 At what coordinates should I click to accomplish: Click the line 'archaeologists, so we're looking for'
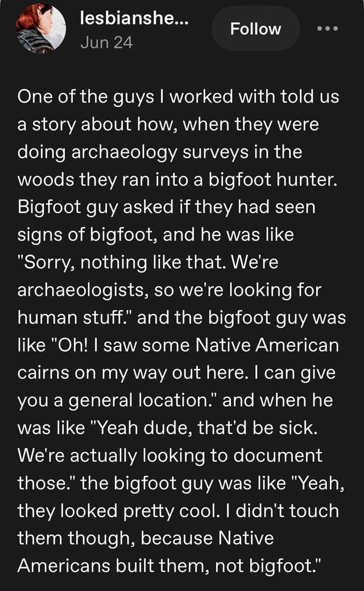(x=169, y=290)
